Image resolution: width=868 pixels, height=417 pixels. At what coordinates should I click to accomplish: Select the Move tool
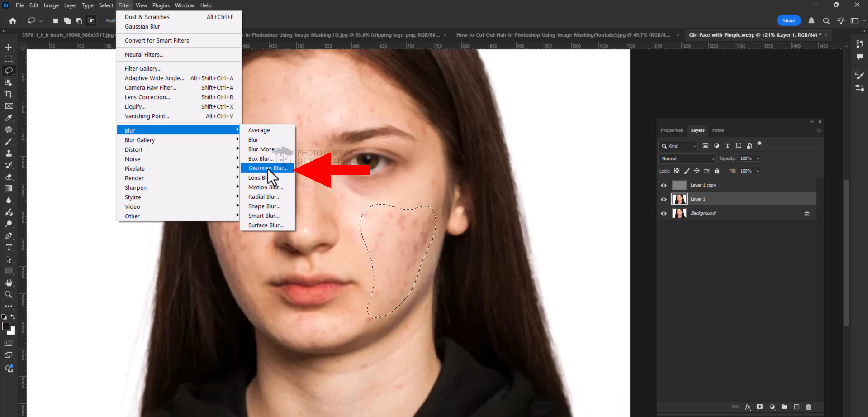pos(9,47)
